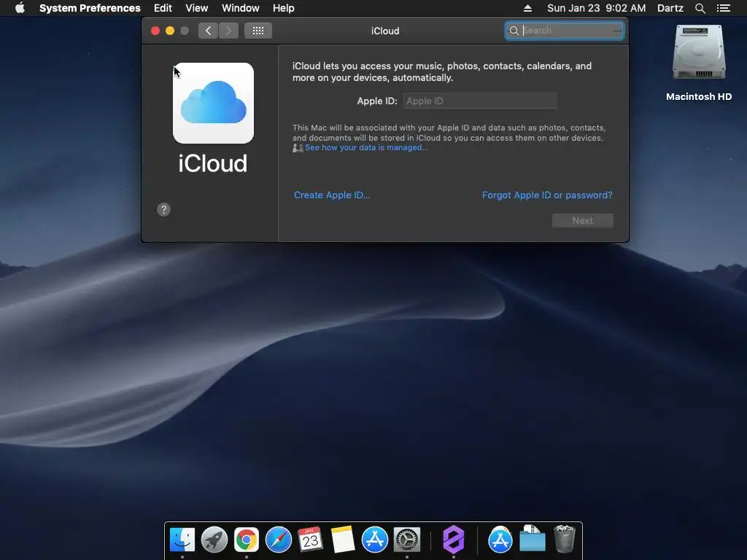Viewport: 747px width, 560px height.
Task: Launch Safari from the Dock
Action: (278, 540)
